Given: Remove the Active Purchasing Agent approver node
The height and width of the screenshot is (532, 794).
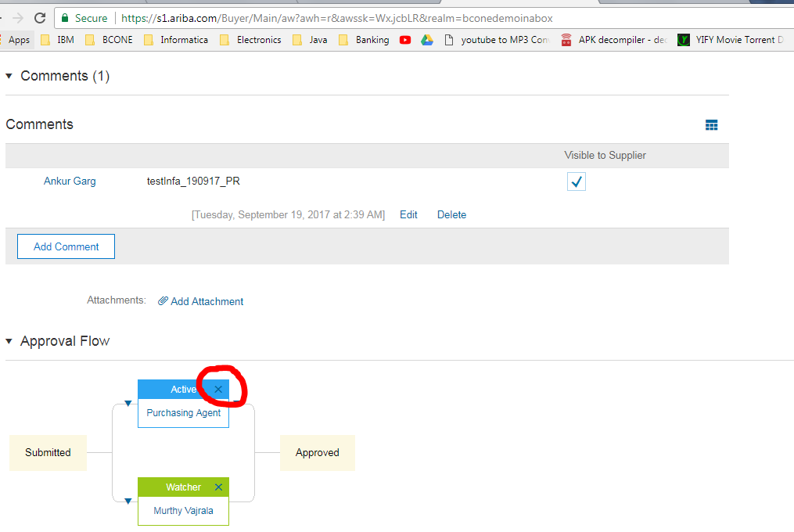Looking at the screenshot, I should 218,389.
